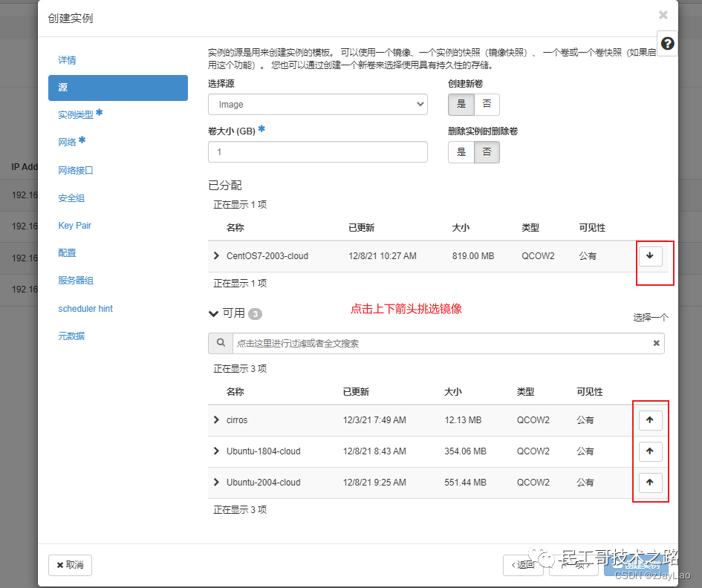Open the 配置 step

point(67,253)
